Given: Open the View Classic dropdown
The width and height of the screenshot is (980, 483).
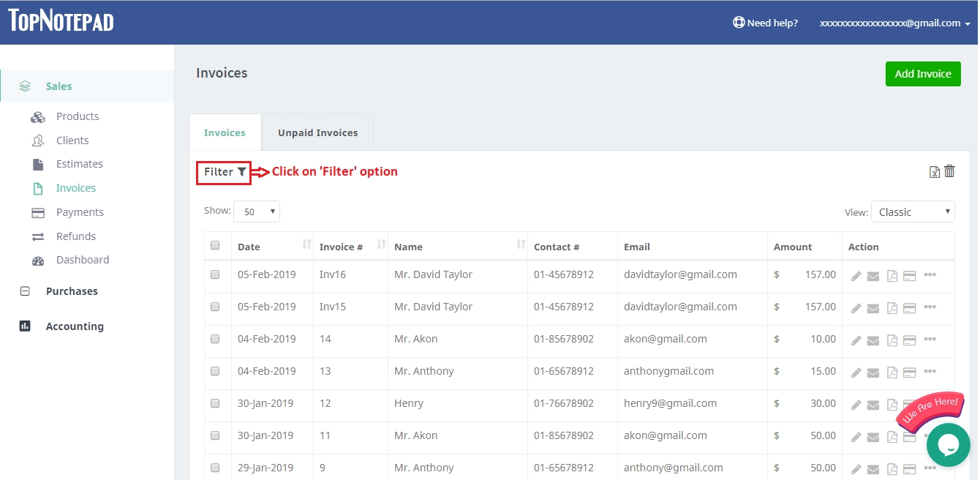Looking at the screenshot, I should coord(912,211).
